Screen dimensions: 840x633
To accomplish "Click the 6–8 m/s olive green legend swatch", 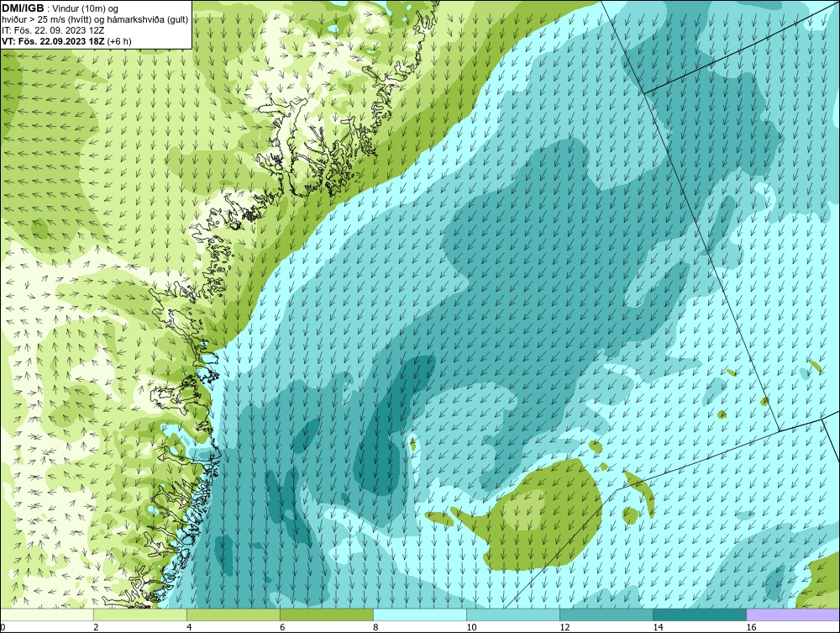I will [326, 615].
